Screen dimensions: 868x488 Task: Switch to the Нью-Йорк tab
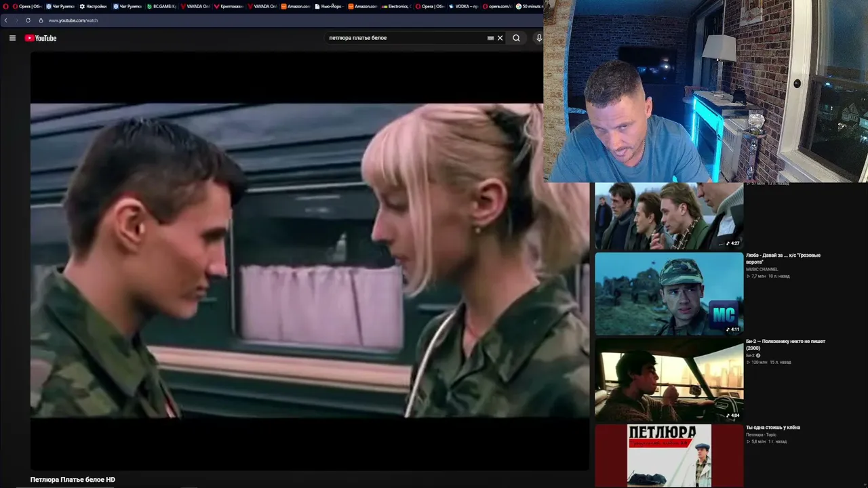(329, 6)
